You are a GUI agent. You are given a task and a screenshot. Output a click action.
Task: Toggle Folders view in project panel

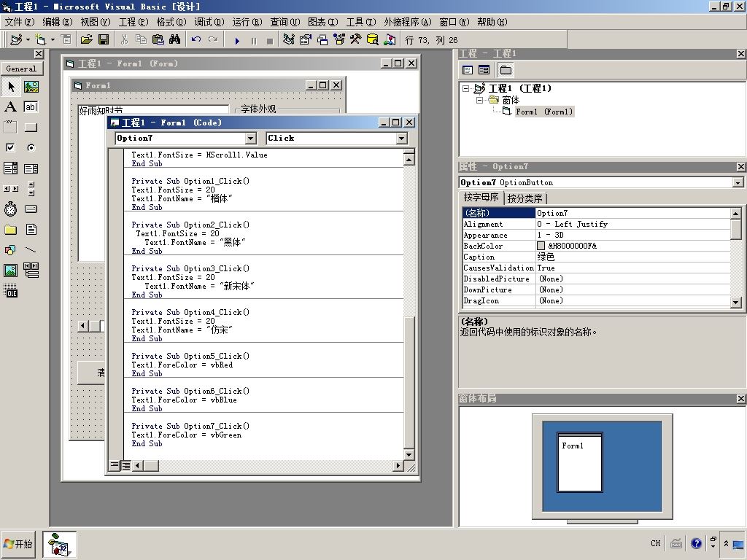click(x=506, y=70)
